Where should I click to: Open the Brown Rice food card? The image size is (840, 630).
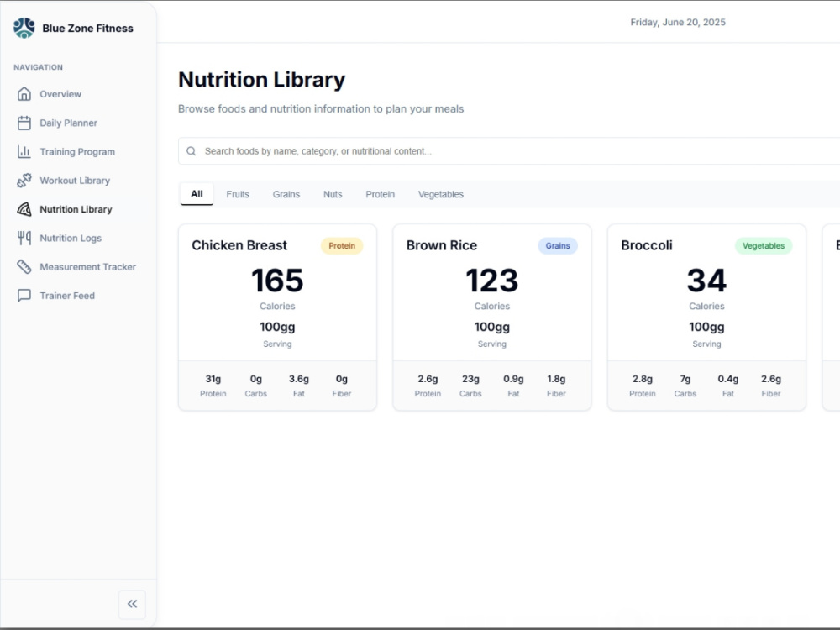[491, 318]
